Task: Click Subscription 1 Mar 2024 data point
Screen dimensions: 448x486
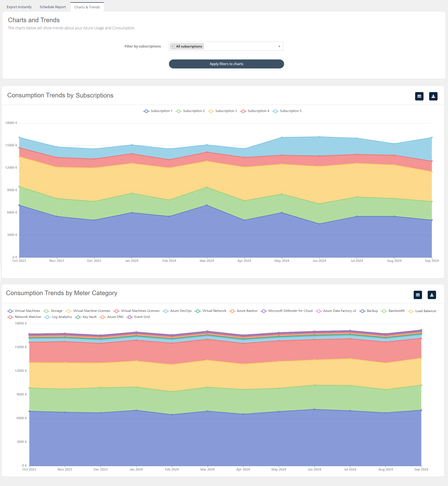Action: (207, 205)
